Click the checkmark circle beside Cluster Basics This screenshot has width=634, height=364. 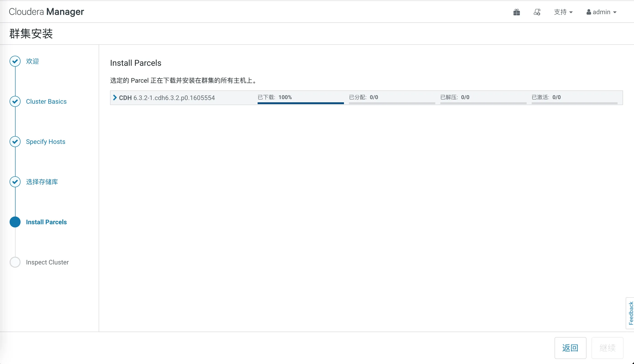point(15,101)
